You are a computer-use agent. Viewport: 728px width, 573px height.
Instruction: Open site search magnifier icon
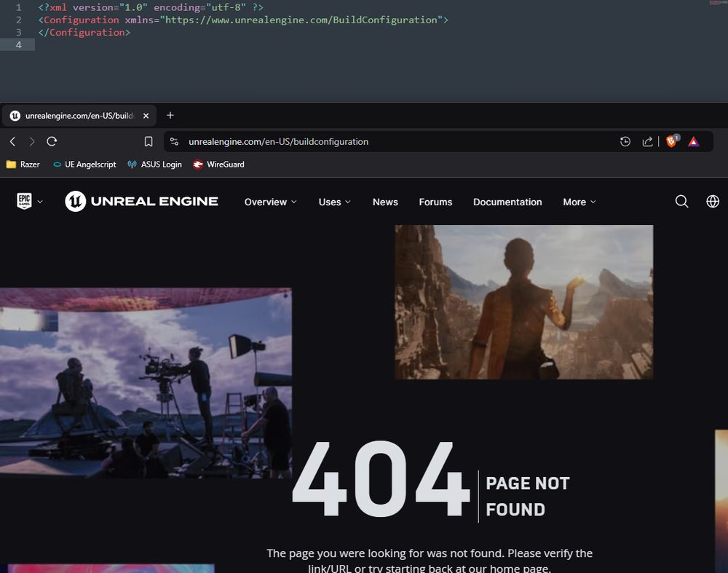(x=681, y=202)
